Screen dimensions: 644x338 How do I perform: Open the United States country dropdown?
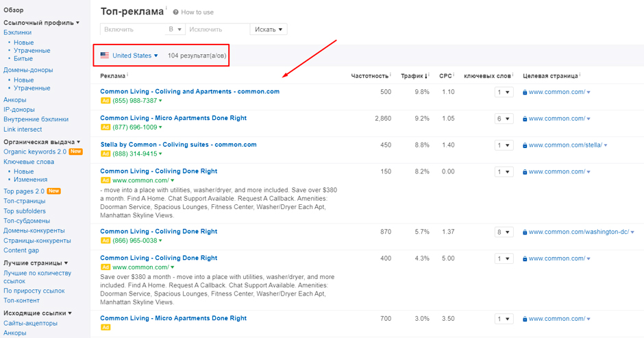click(135, 56)
